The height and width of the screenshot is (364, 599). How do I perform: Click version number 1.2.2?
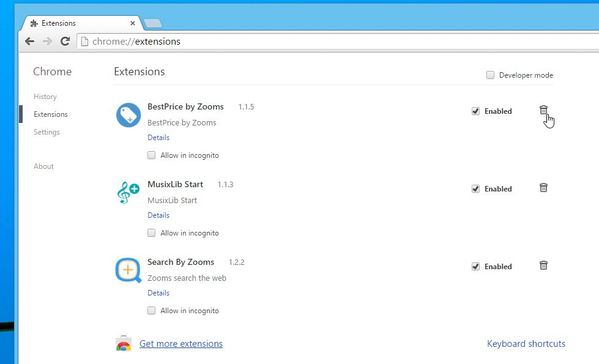(x=236, y=262)
